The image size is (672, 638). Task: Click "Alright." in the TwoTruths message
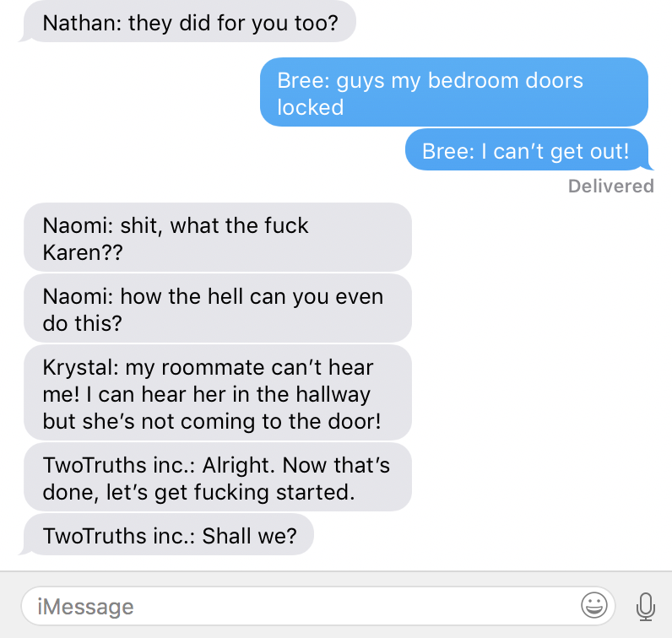[x=239, y=465]
